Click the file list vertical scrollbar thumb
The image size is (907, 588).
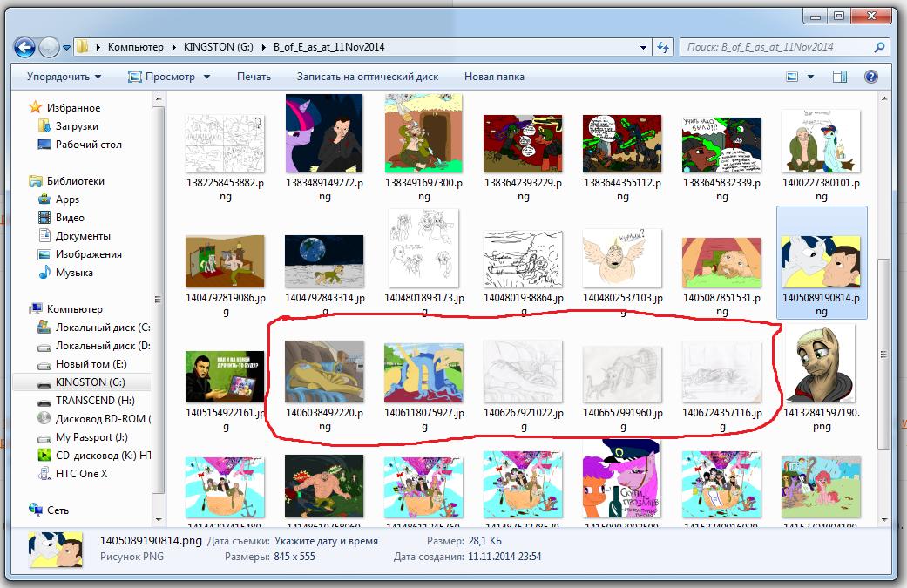tap(883, 354)
